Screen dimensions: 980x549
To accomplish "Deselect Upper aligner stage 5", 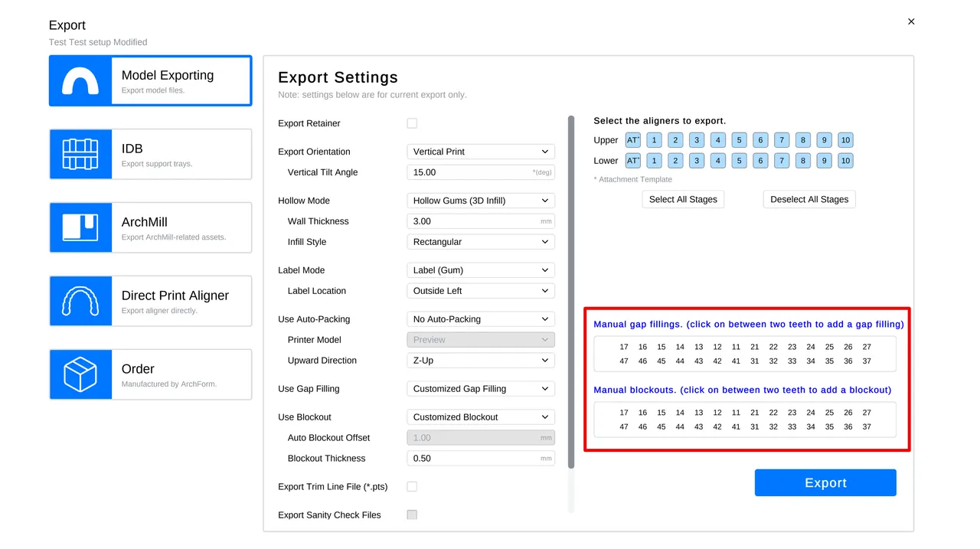I will coord(739,140).
